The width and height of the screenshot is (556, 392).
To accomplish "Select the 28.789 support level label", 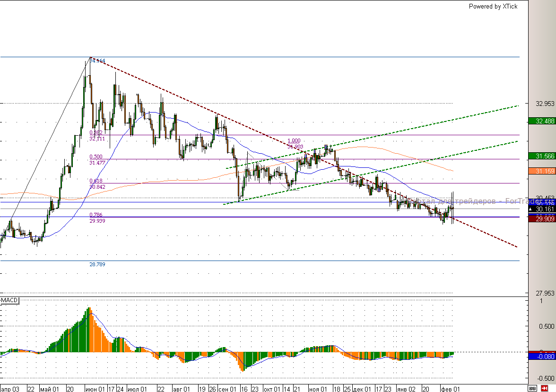I will pyautogui.click(x=97, y=264).
